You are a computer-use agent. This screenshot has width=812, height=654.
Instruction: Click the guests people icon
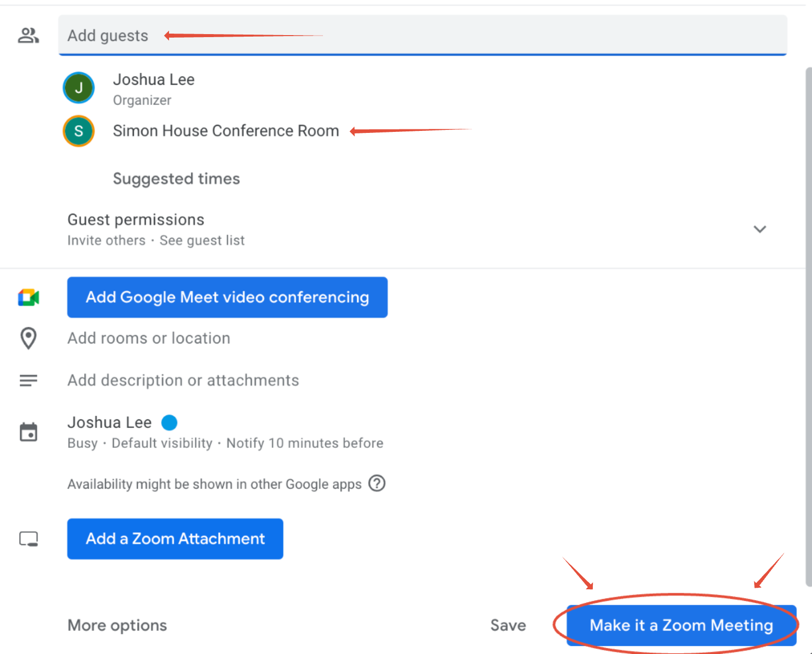pos(28,35)
